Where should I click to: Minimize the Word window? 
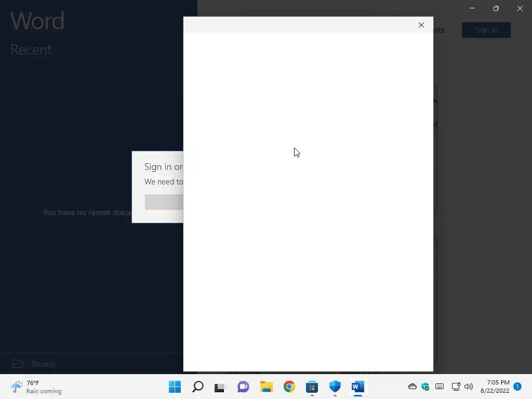point(472,8)
